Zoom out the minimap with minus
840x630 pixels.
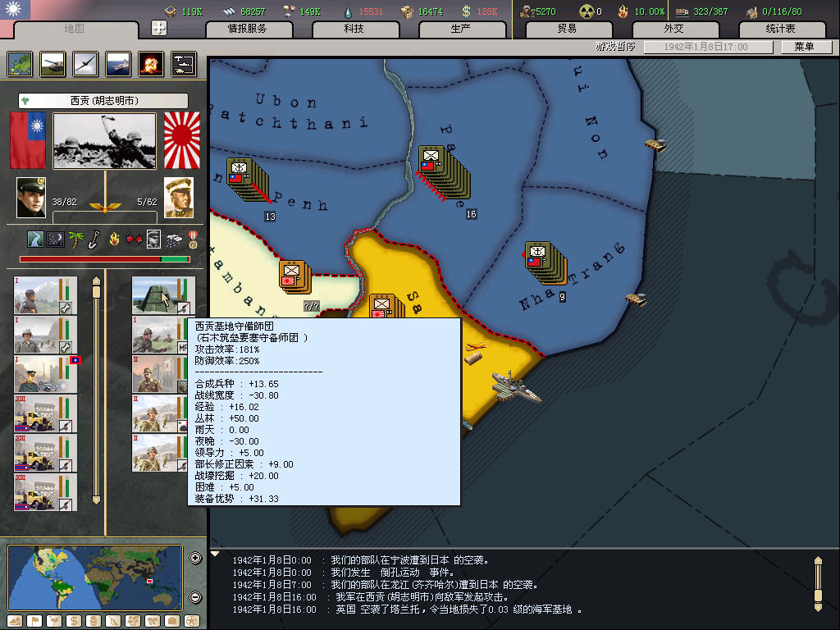click(195, 597)
